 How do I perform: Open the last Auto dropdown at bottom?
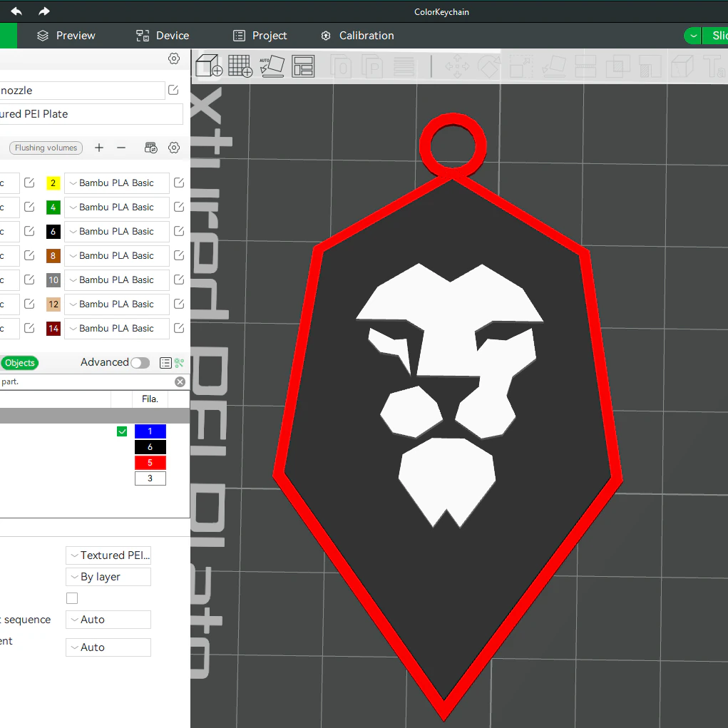tap(108, 647)
